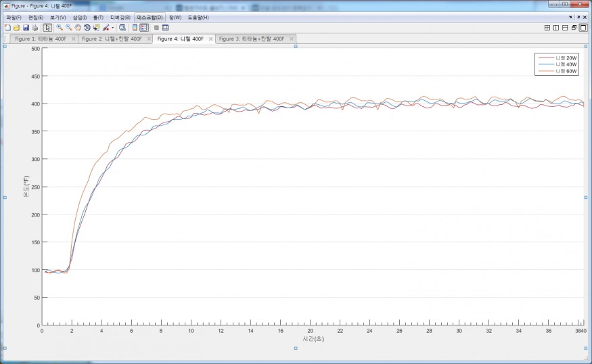Select the Rotate 3D tool
Image resolution: width=592 pixels, height=364 pixels.
(x=87, y=28)
